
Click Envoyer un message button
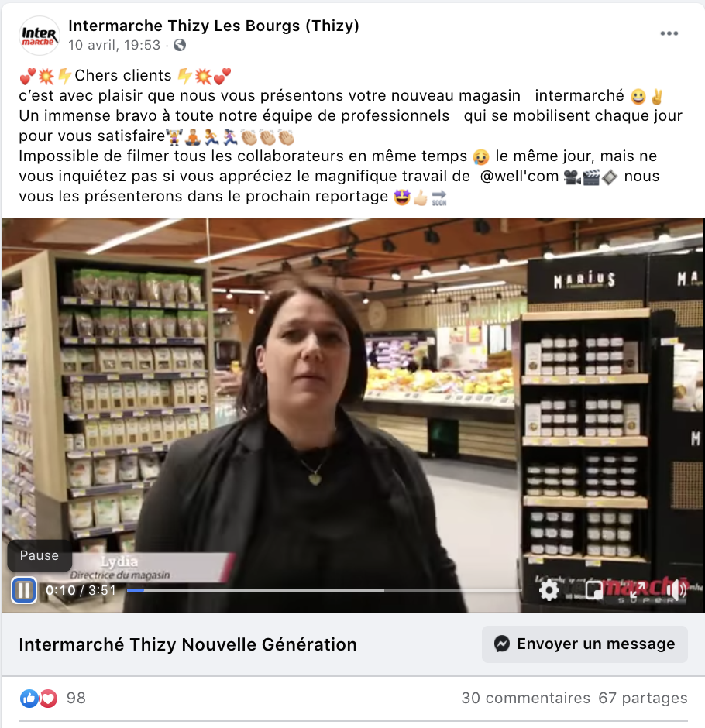(585, 644)
